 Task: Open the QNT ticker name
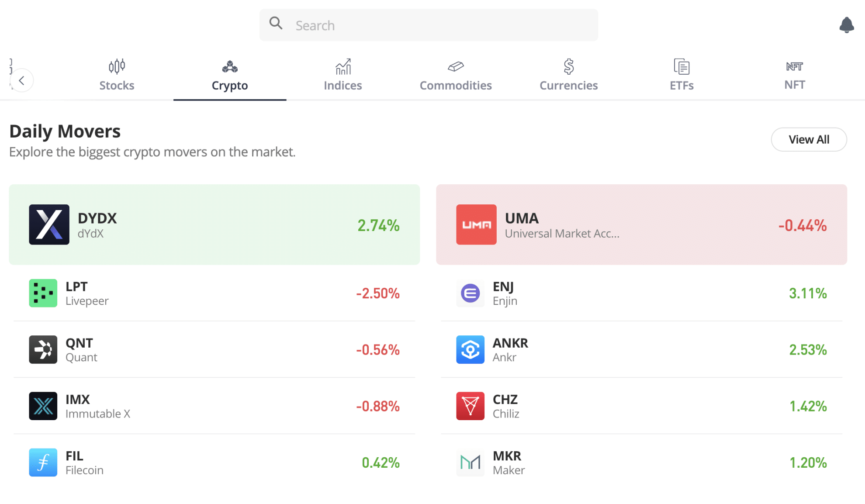pos(79,343)
